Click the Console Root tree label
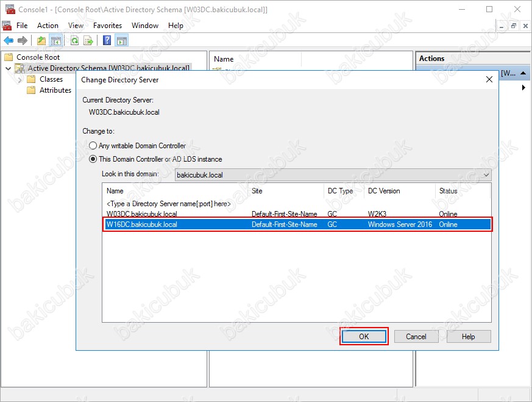Viewport: 532px width, 402px height. pyautogui.click(x=38, y=57)
